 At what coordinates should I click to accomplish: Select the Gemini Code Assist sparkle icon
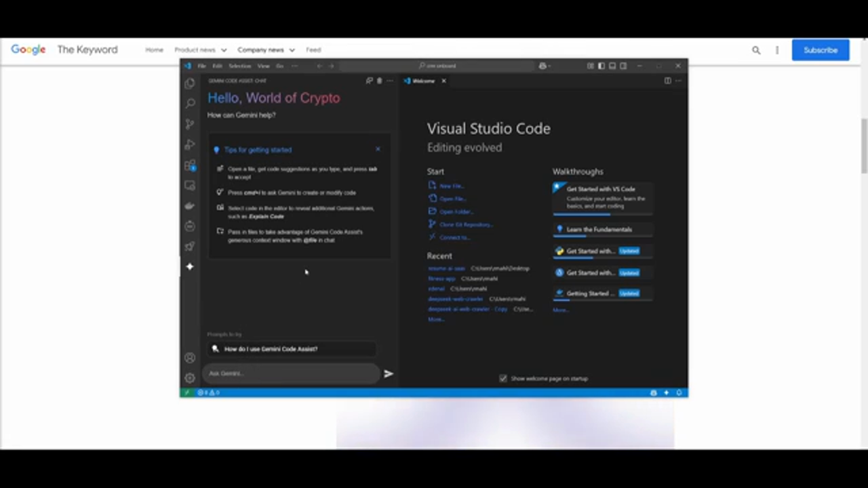(x=190, y=266)
